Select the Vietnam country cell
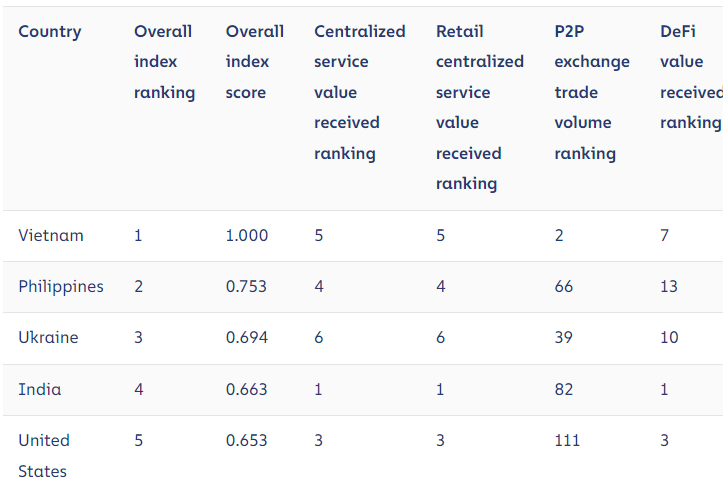726x490 pixels. tap(51, 236)
